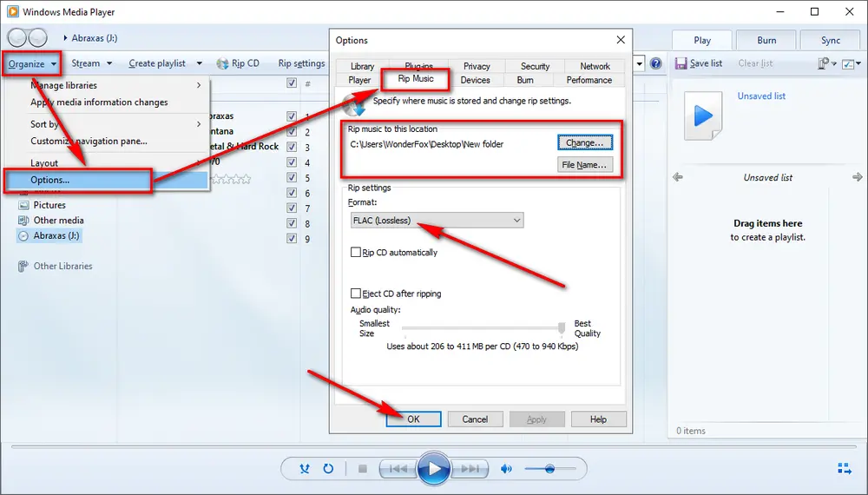The width and height of the screenshot is (868, 495).
Task: Click the Save list disk icon
Action: pos(681,63)
